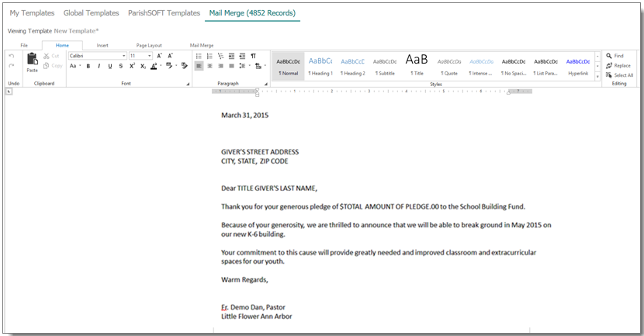
Task: Open the Paragraph dialog launcher
Action: pos(265,84)
